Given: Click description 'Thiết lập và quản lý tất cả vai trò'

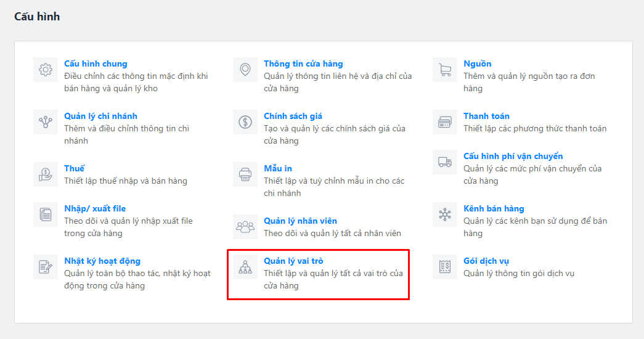Looking at the screenshot, I should (333, 279).
